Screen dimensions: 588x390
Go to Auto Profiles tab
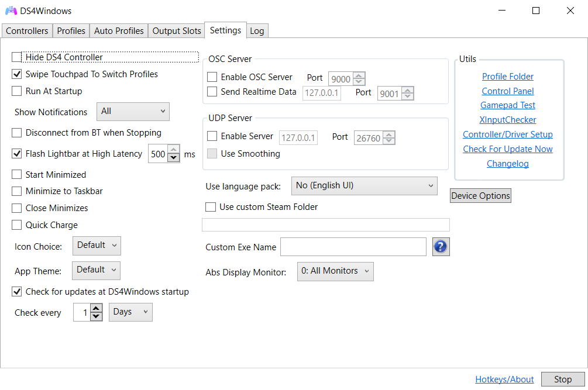tap(119, 31)
